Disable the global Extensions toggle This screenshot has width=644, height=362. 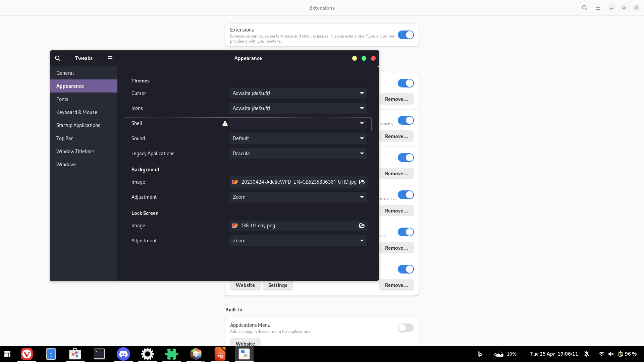click(406, 35)
